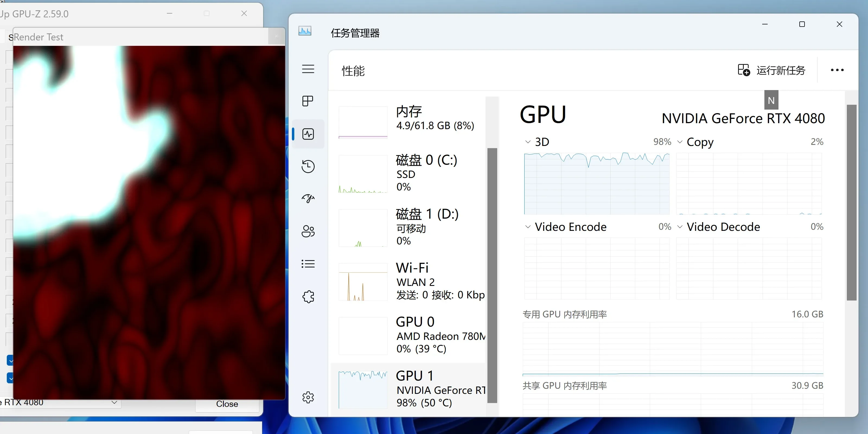
Task: Open the Services puzzle-piece icon
Action: (x=308, y=296)
